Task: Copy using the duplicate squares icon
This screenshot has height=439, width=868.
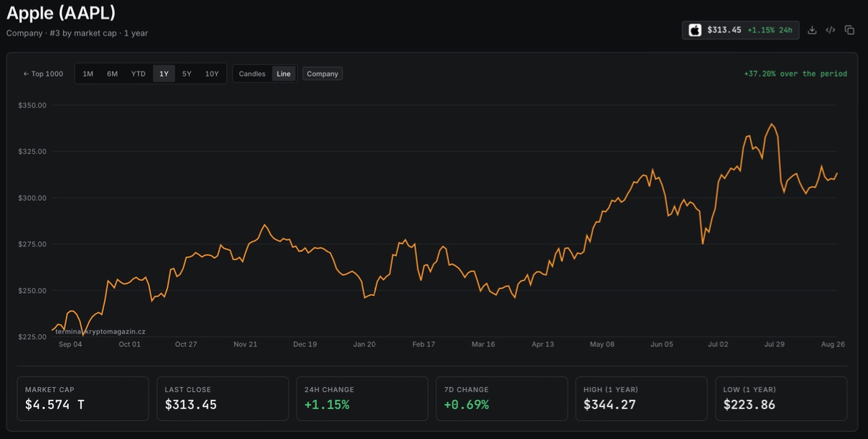Action: click(850, 30)
